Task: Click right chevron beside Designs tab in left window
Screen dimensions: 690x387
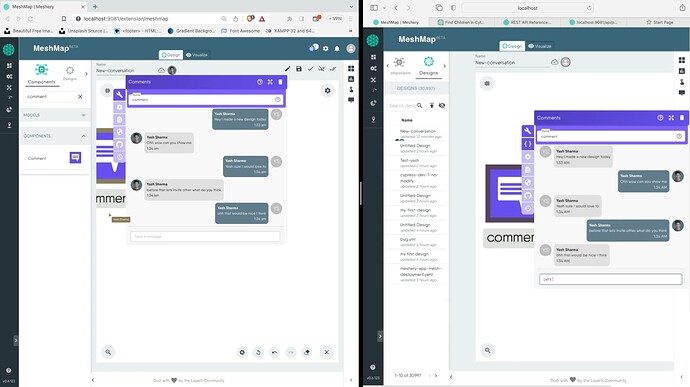Action: [86, 74]
